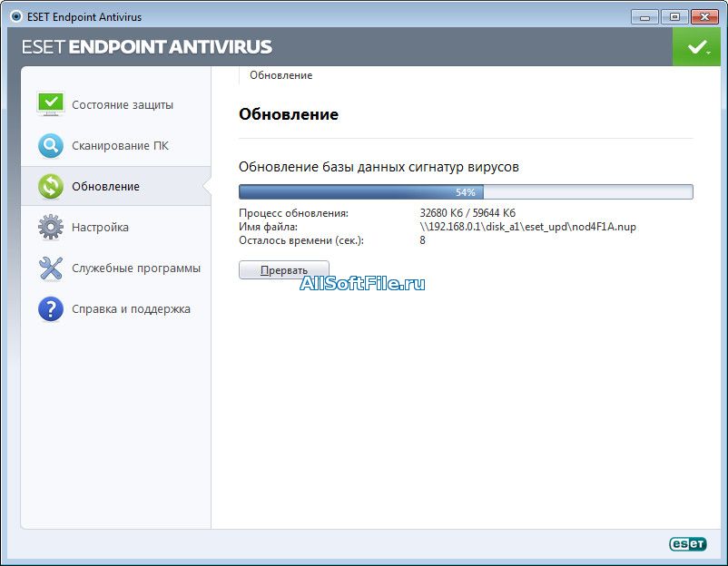728x566 pixels.
Task: Close the ESET Endpoint Antivirus window
Action: tap(704, 17)
